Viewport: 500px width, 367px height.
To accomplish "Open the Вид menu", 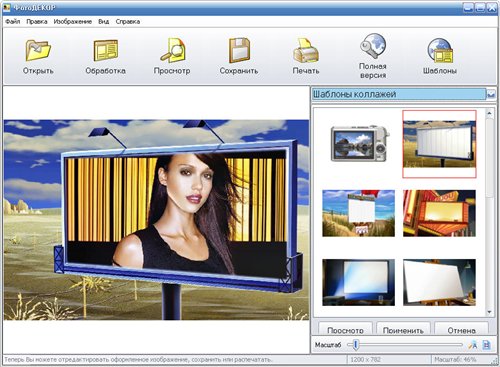I will 104,21.
